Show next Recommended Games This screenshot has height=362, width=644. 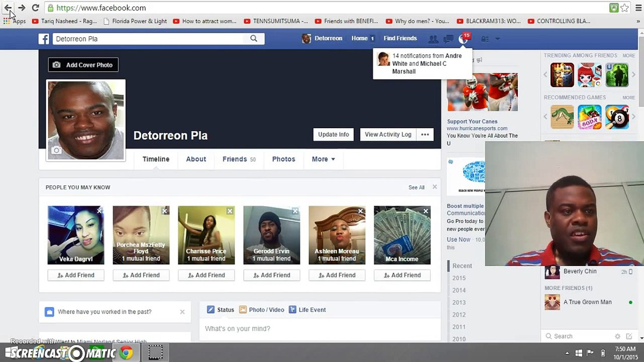tap(633, 117)
